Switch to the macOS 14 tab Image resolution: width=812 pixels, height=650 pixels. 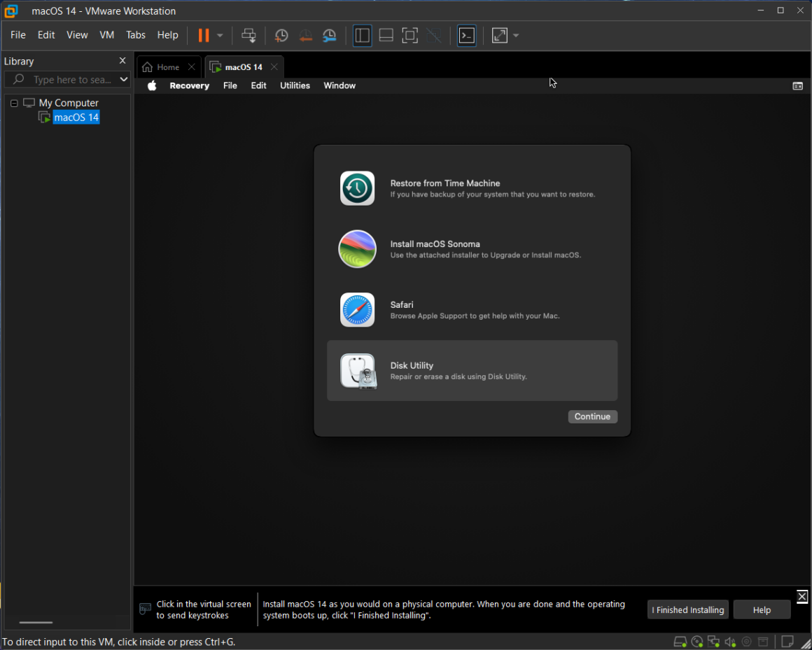pyautogui.click(x=244, y=67)
